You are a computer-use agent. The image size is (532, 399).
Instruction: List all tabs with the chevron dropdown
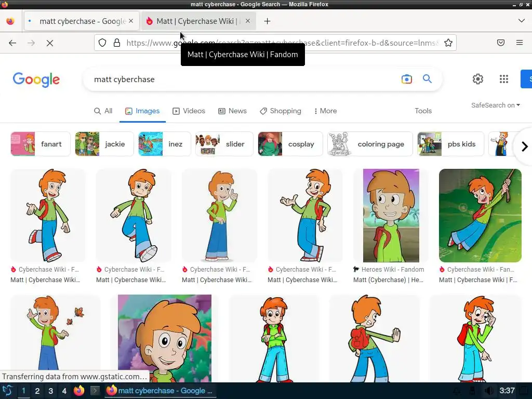[522, 21]
